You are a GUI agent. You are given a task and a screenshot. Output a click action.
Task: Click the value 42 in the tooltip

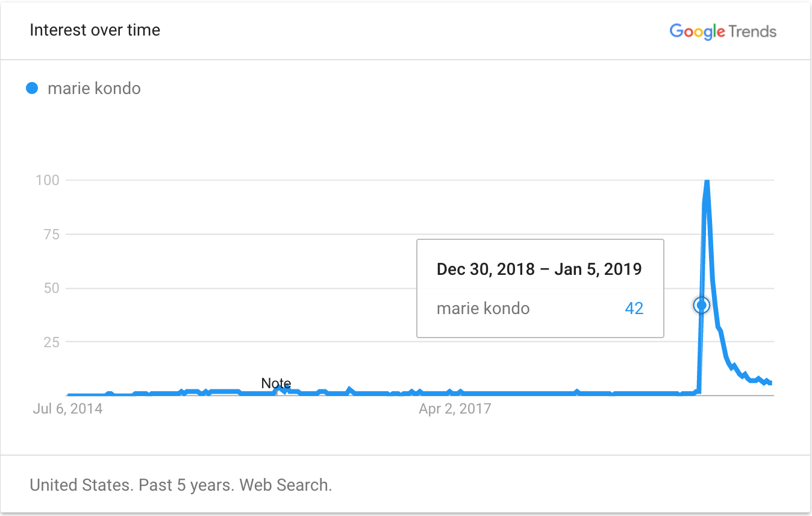pyautogui.click(x=634, y=309)
